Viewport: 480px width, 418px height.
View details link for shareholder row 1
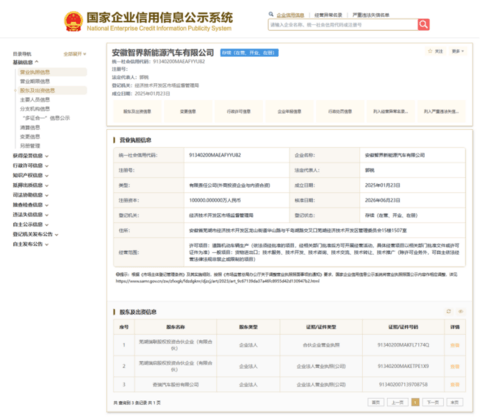[x=455, y=345]
